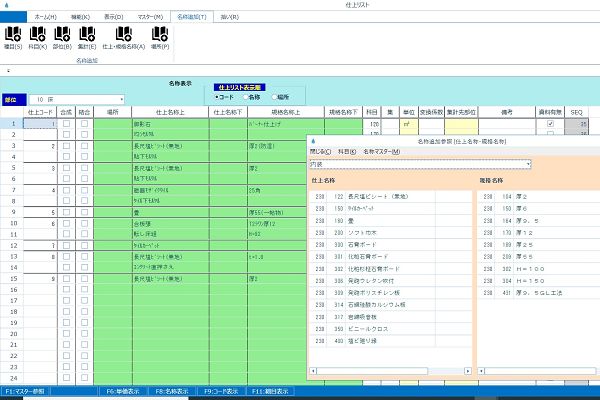Select 化粧石膏ボード in the 仕上名称 list

click(390, 256)
